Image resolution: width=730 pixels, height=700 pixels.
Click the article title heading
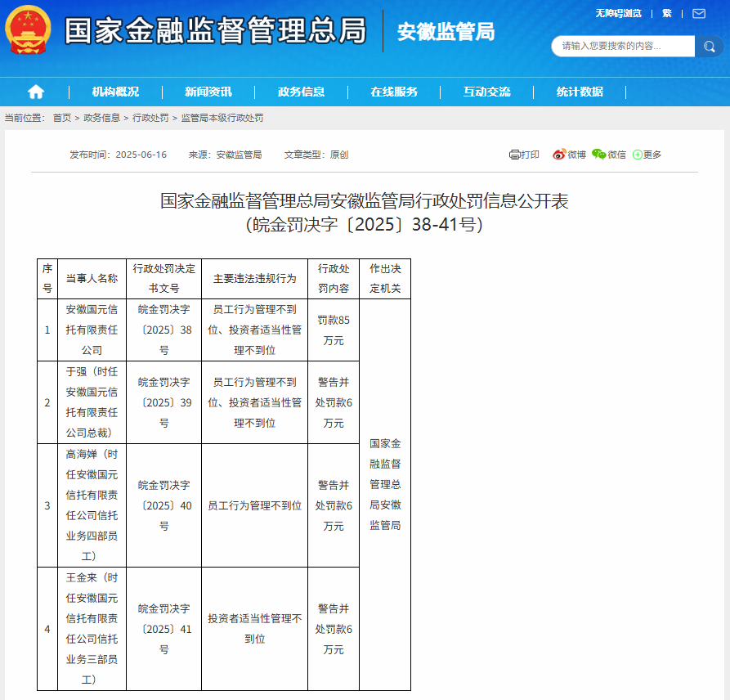tap(365, 213)
